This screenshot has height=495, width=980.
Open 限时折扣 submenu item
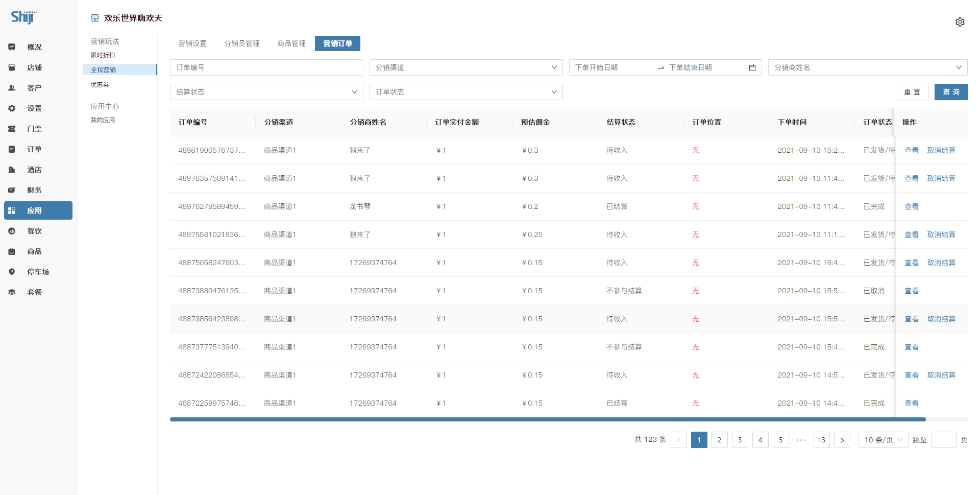103,55
